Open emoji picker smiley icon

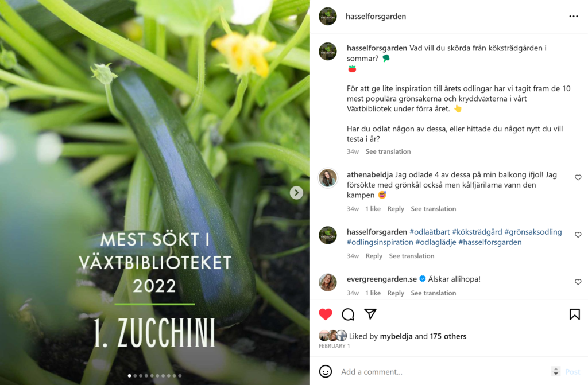(x=326, y=371)
